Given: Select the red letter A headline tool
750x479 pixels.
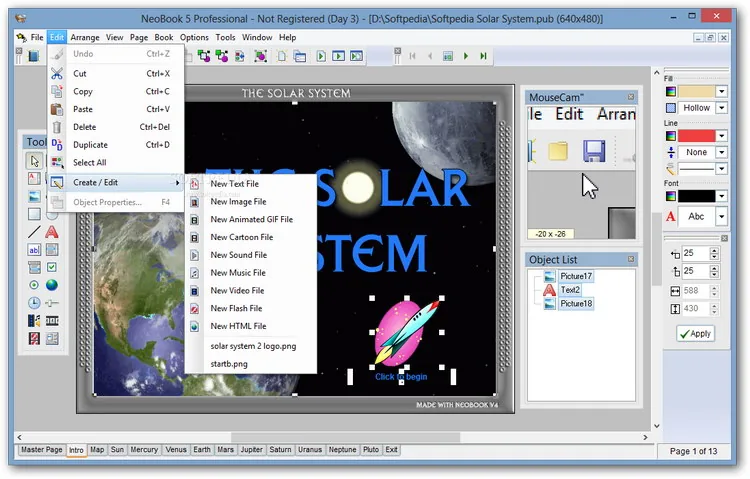Looking at the screenshot, I should click(x=52, y=232).
